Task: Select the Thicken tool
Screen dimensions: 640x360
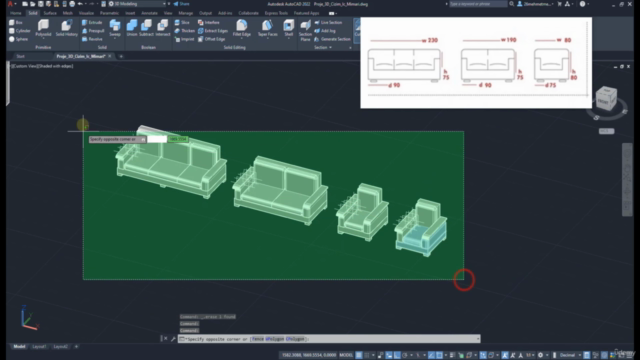Action: click(x=184, y=31)
